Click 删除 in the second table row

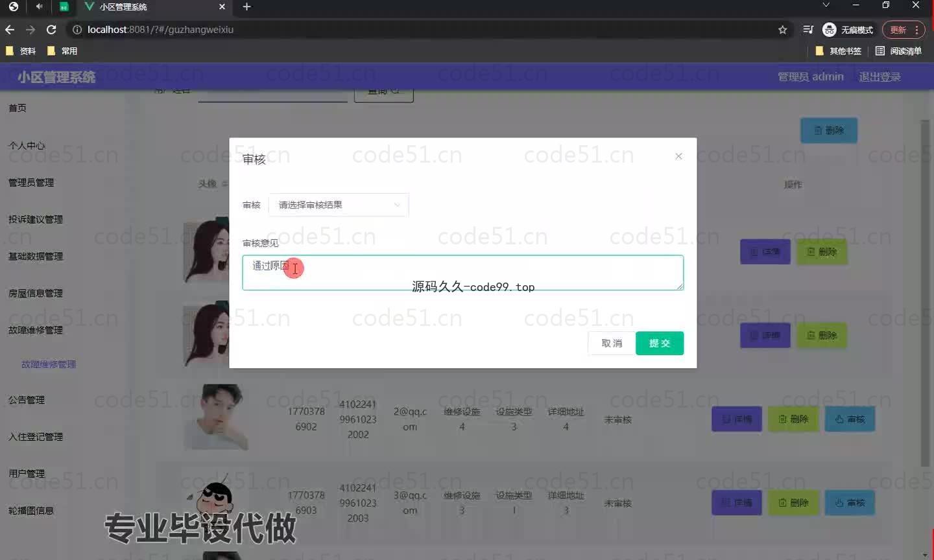coord(822,335)
